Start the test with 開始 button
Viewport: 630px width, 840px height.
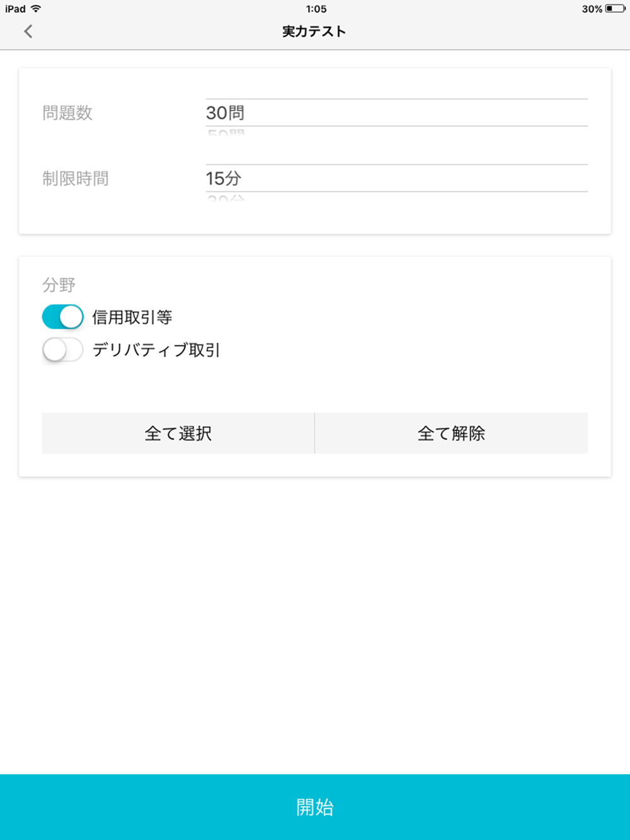(x=315, y=807)
